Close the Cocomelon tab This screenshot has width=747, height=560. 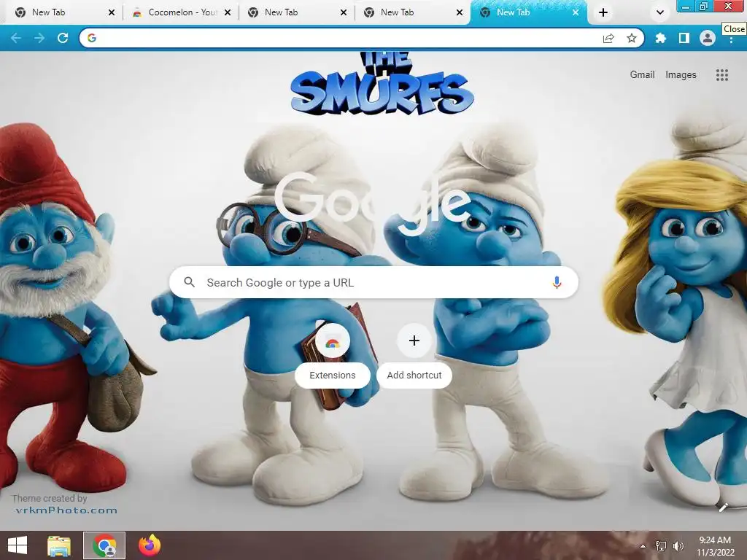pos(228,12)
